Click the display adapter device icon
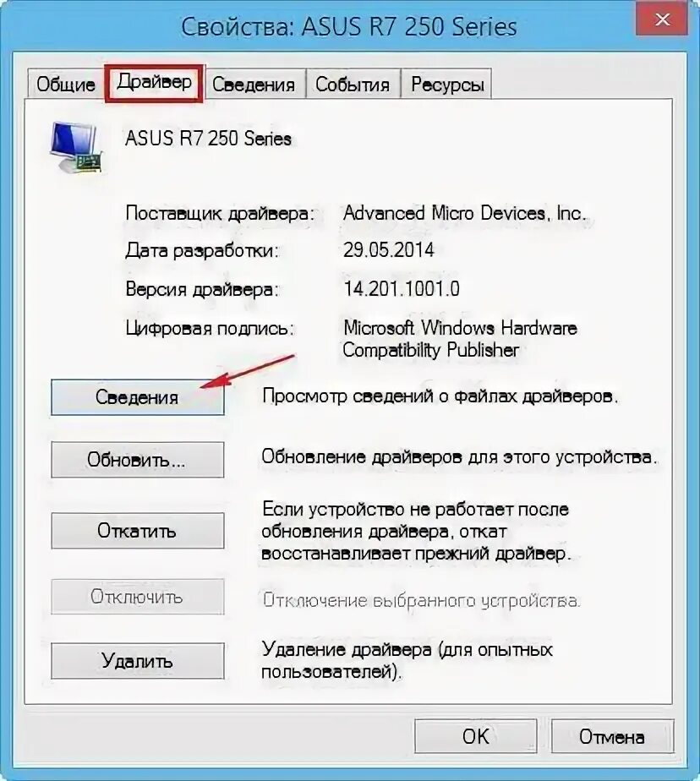The width and height of the screenshot is (700, 781). pos(76,147)
